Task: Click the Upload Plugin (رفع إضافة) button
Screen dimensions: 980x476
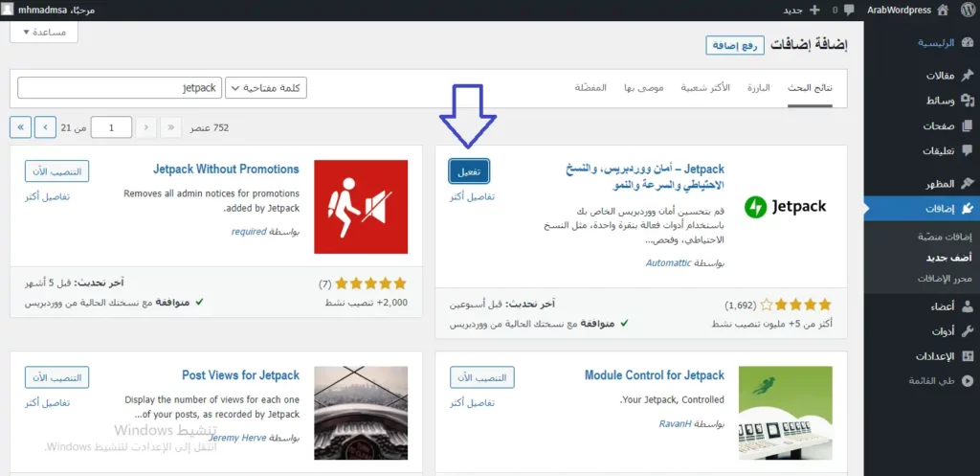Action: (x=734, y=45)
